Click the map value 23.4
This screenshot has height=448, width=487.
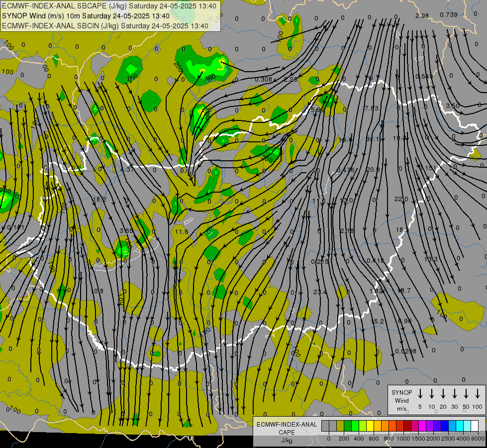pos(320,292)
